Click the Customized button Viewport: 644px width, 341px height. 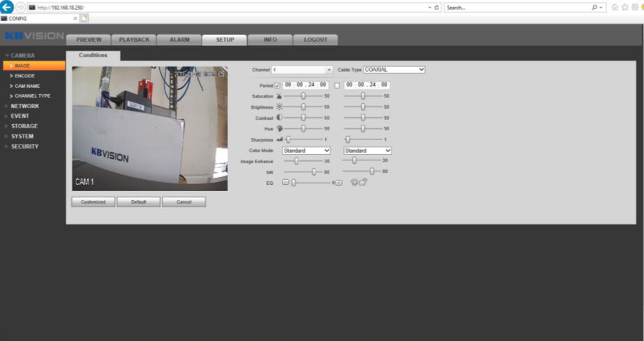pyautogui.click(x=93, y=202)
